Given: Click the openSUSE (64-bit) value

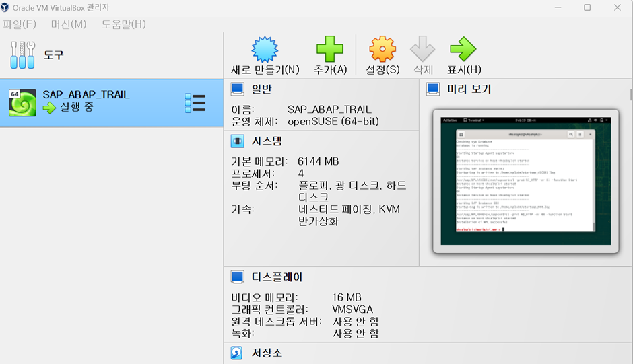Looking at the screenshot, I should (x=333, y=122).
